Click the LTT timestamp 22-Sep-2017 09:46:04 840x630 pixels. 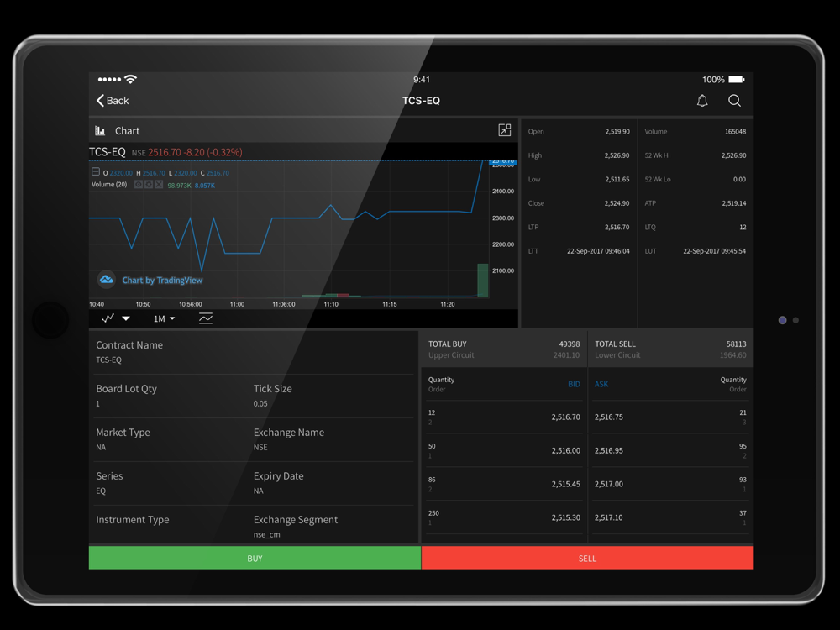click(x=598, y=250)
